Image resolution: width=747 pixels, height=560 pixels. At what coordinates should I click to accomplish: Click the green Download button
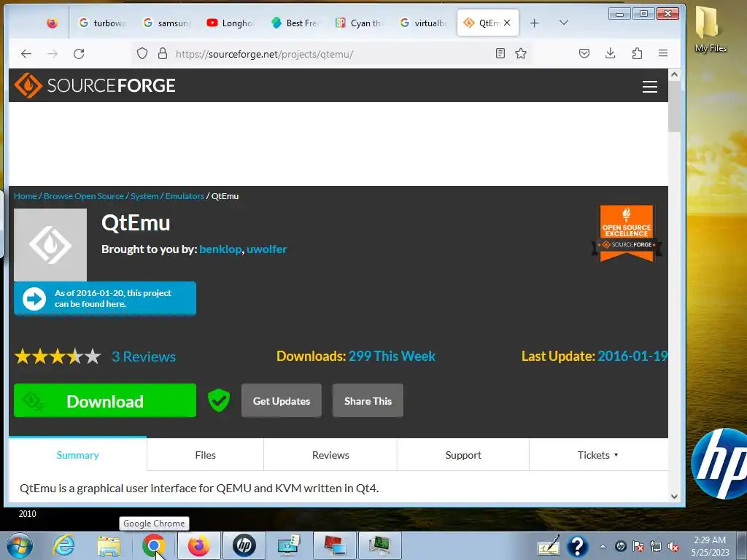105,400
